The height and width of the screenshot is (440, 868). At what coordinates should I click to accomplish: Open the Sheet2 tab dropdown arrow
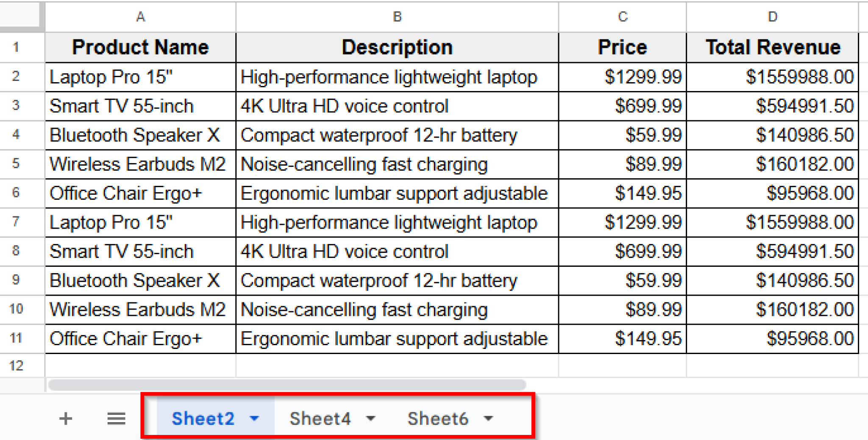pos(254,418)
